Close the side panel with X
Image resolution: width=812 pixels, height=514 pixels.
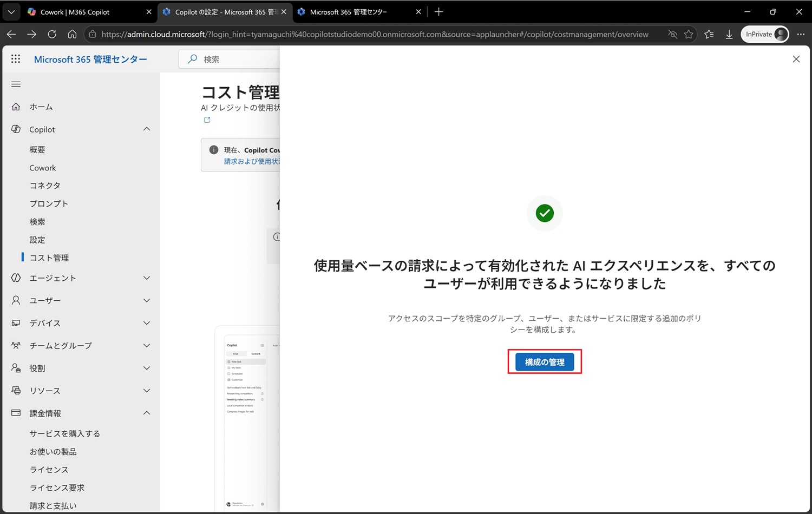pyautogui.click(x=796, y=59)
